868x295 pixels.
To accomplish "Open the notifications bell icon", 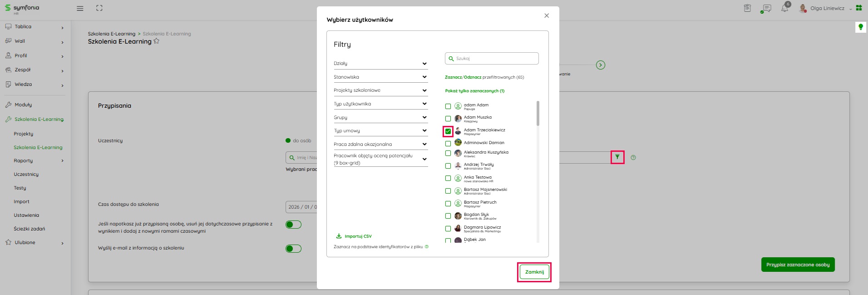I will point(784,8).
